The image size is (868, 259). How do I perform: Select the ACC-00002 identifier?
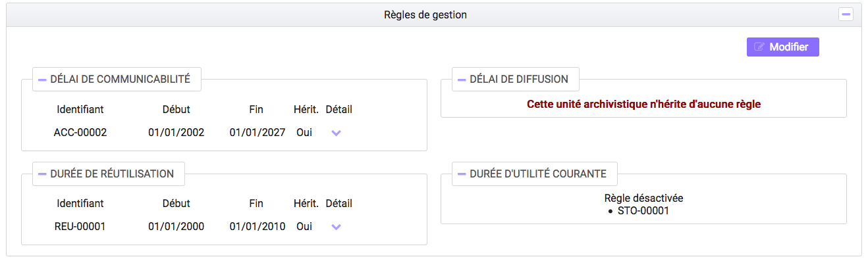pos(80,133)
